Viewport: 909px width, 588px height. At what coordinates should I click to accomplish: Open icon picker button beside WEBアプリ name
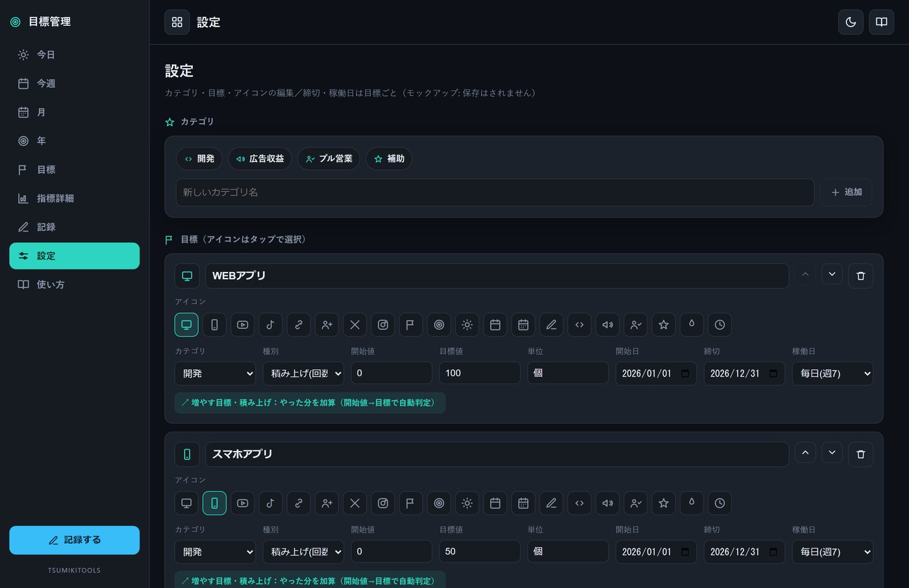coord(187,276)
